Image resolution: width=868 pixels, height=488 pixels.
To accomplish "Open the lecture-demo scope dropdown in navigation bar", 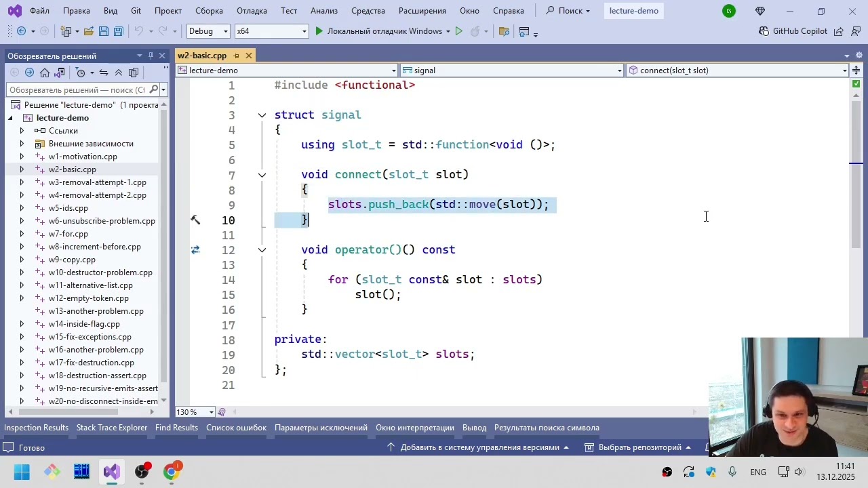I will 287,70.
